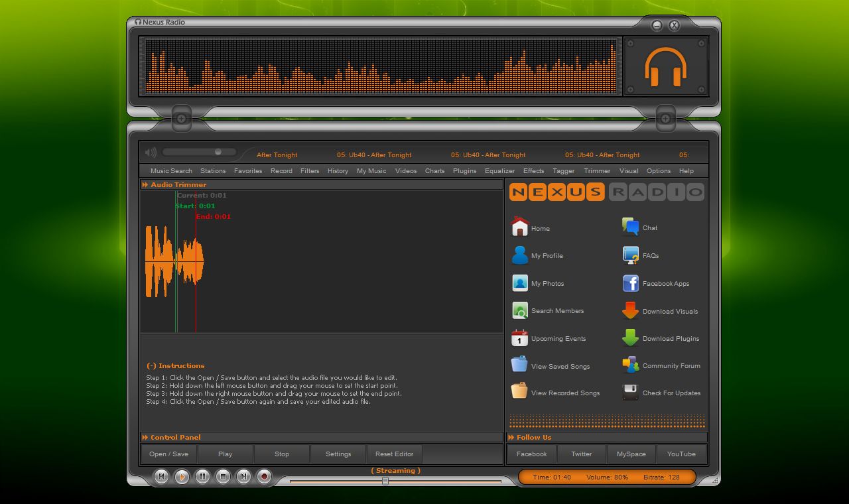Click the Stop button in Control Panel
Viewport: 849px width, 504px height.
(x=282, y=454)
